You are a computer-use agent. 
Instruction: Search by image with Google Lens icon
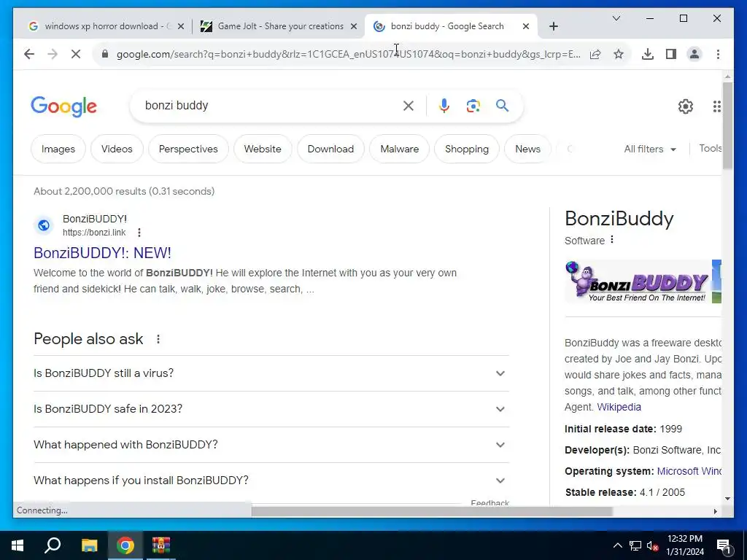[473, 105]
